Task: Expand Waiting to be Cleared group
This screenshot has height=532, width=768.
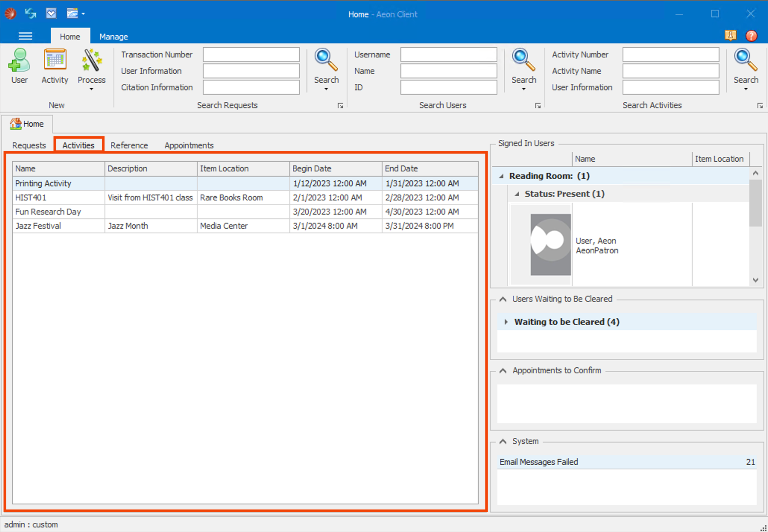Action: point(506,322)
